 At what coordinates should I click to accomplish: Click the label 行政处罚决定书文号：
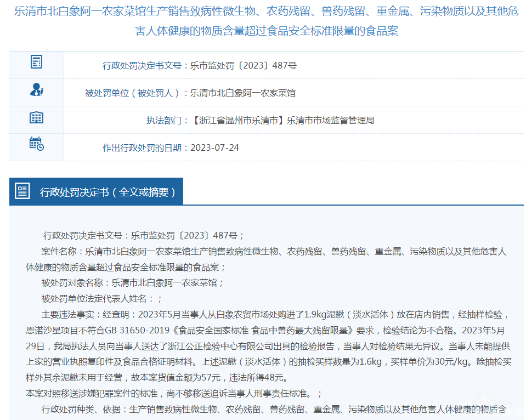pos(146,65)
